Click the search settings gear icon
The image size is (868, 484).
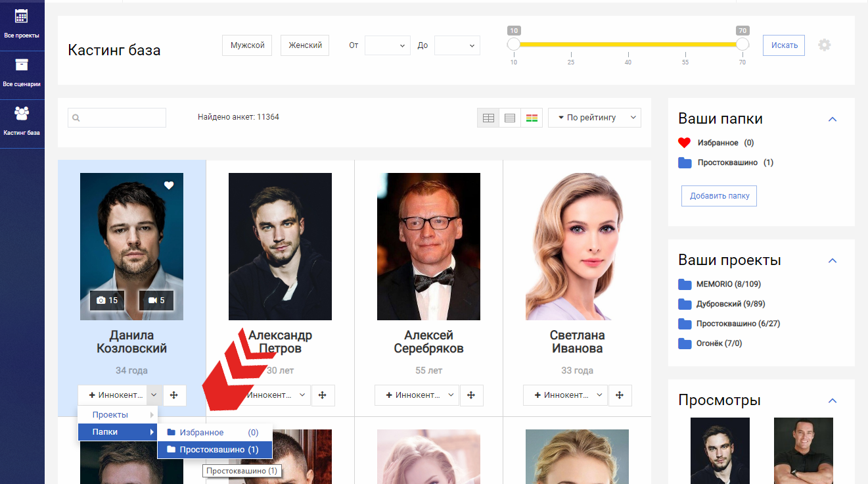coord(825,45)
